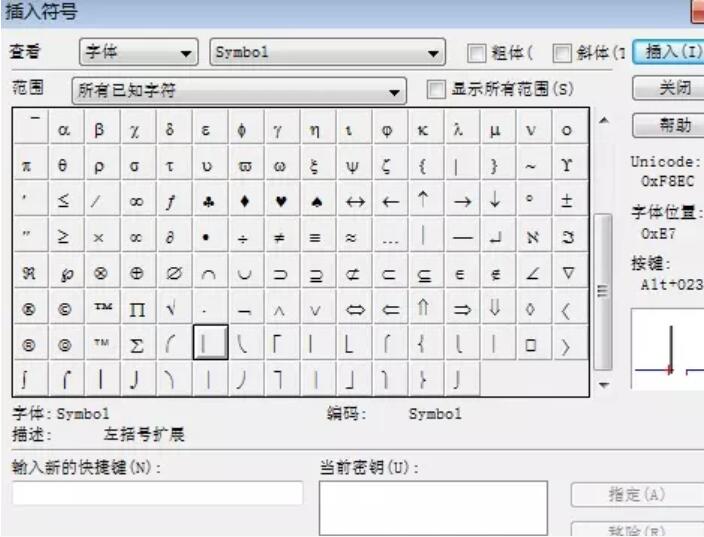Click the 插入(I) insert button
Image resolution: width=704 pixels, height=537 pixels.
(x=669, y=52)
